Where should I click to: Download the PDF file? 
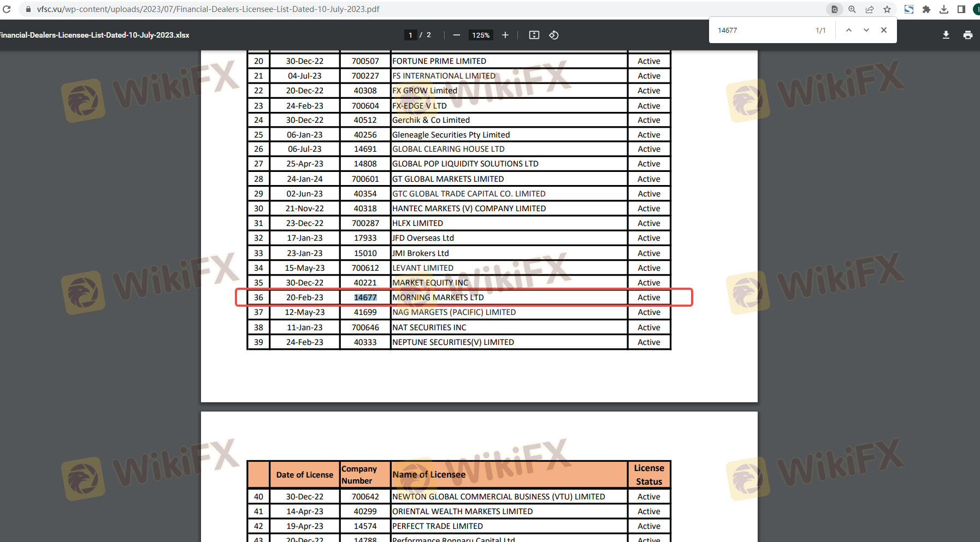click(x=946, y=35)
